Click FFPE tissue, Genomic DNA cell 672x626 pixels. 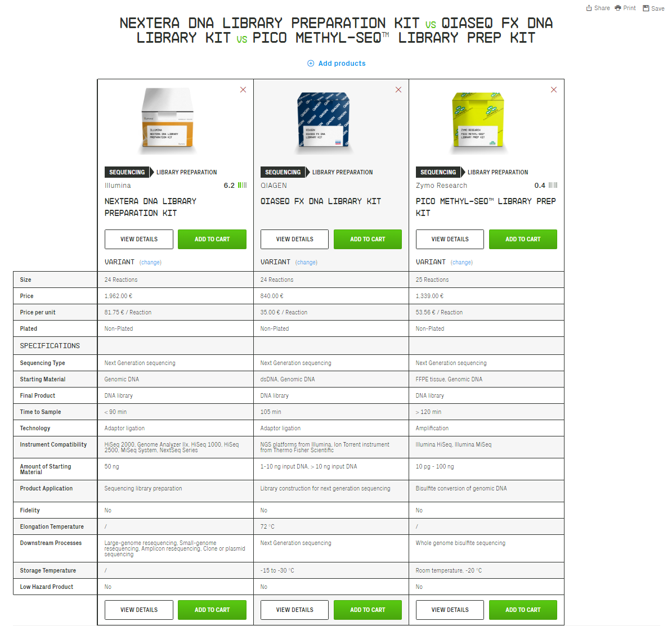pos(486,379)
